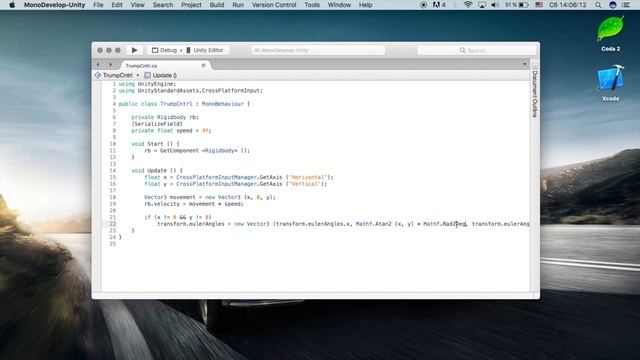This screenshot has height=360, width=640.
Task: Open the Wi-Fi status menu
Action: (x=468, y=5)
